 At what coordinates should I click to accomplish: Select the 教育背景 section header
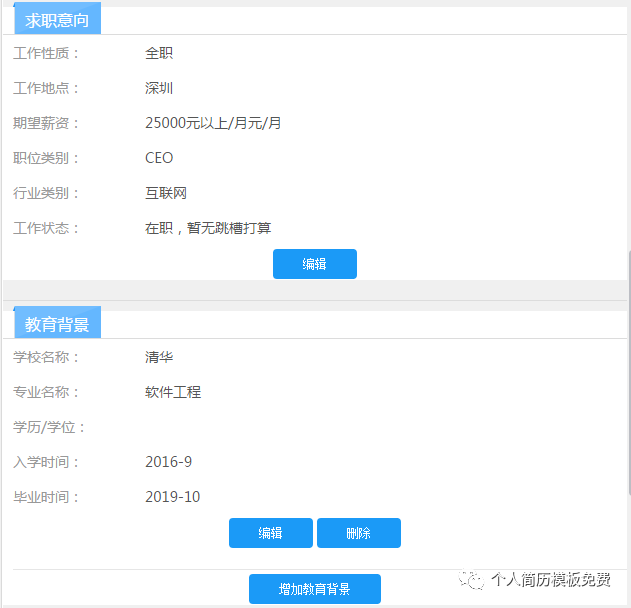pyautogui.click(x=58, y=324)
